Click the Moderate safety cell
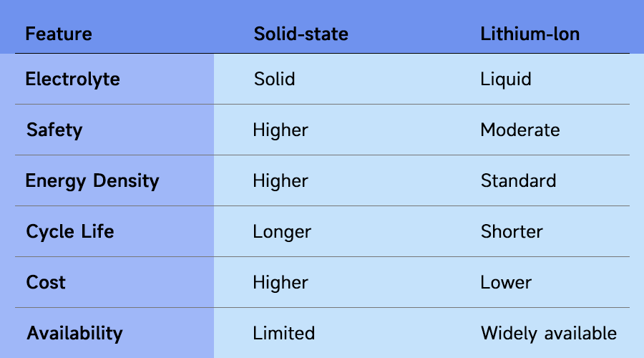 click(520, 130)
